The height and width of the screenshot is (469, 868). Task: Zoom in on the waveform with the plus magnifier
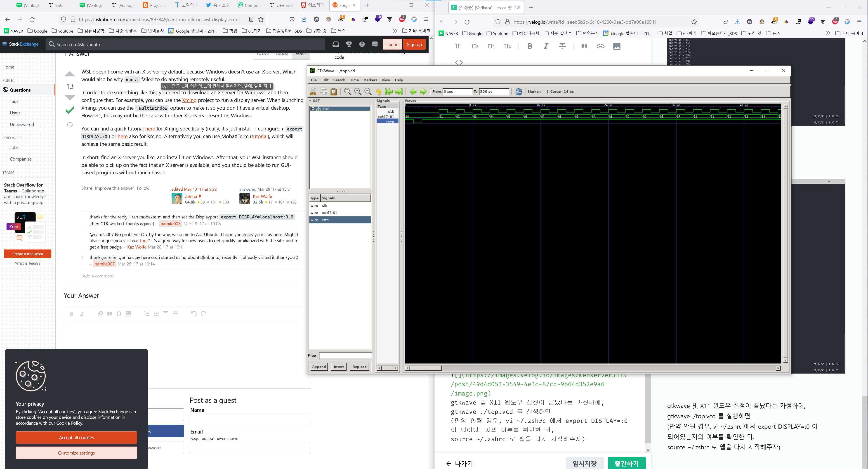(x=358, y=91)
